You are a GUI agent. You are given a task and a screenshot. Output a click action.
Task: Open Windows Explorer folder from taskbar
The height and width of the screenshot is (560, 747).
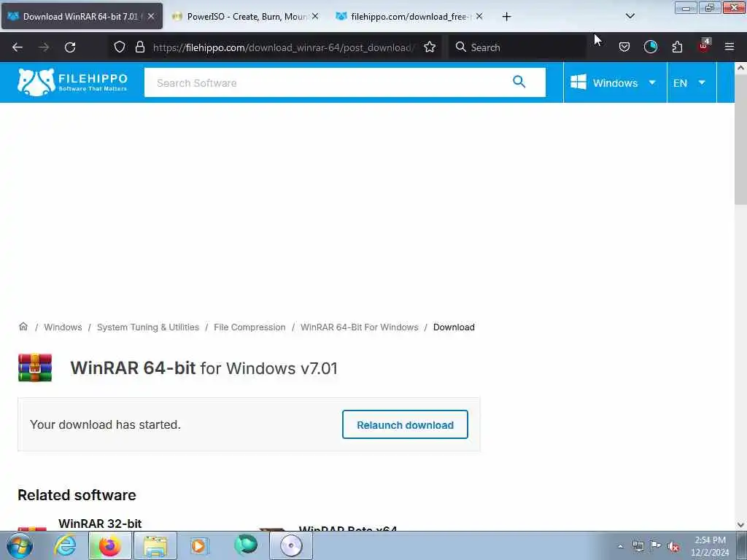point(155,545)
